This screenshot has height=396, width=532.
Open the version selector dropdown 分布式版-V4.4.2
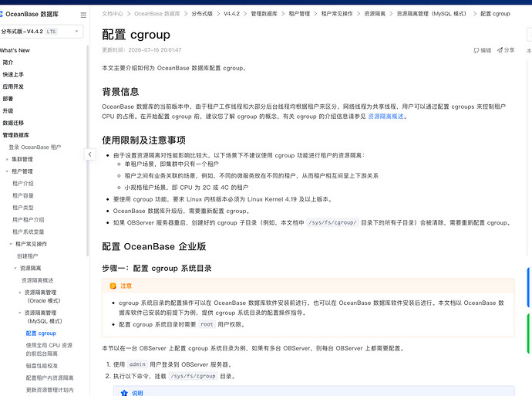(x=42, y=32)
